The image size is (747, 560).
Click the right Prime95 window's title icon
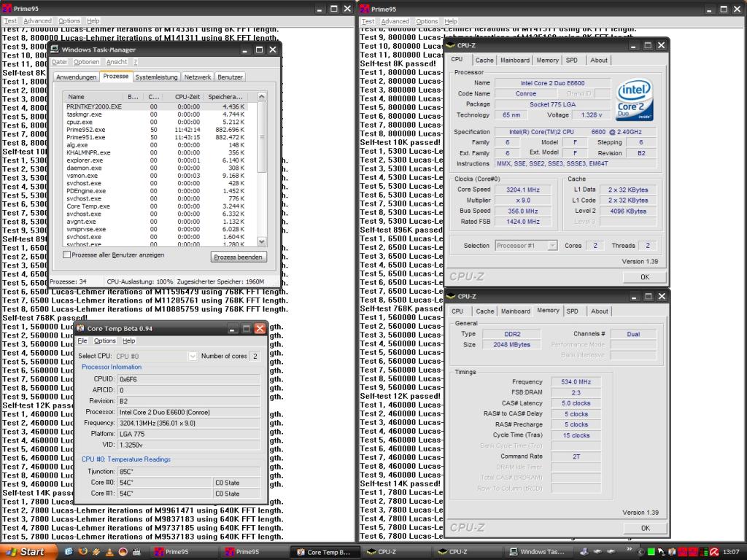pyautogui.click(x=365, y=9)
